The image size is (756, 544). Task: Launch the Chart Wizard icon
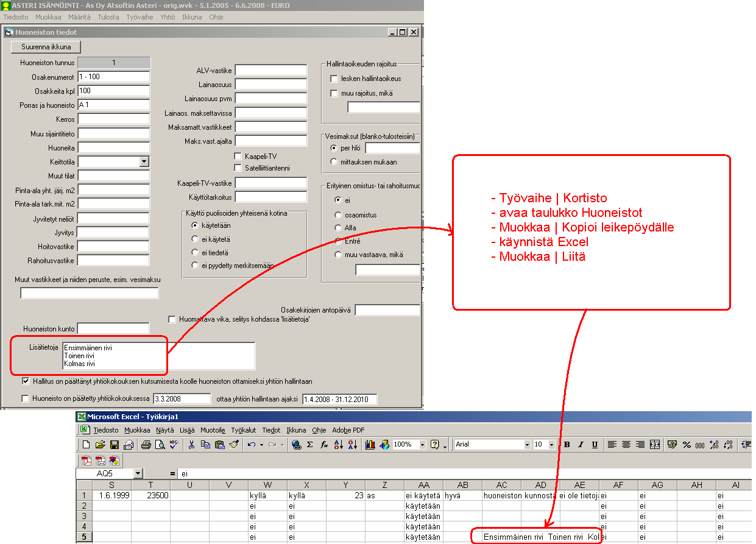point(370,445)
